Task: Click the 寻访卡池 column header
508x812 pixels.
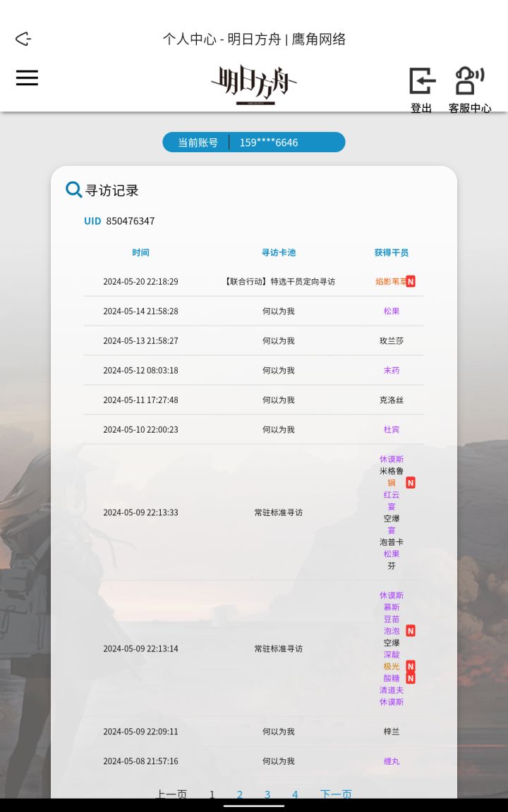Action: click(279, 253)
